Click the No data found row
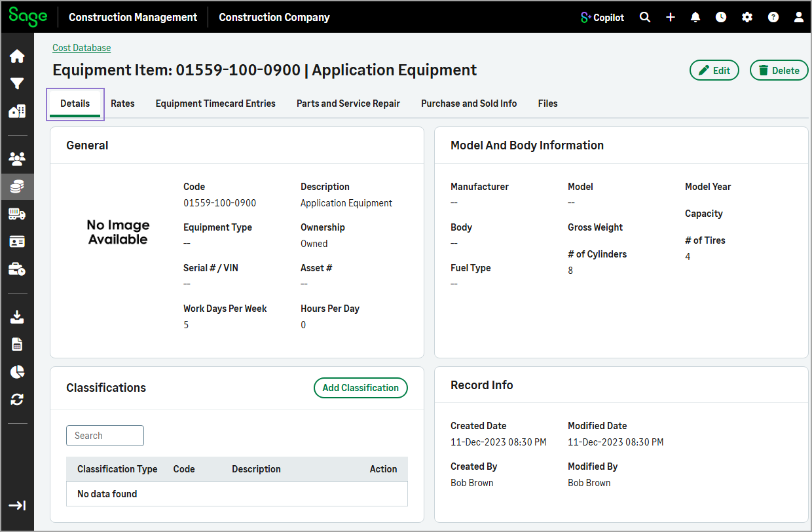 (237, 494)
